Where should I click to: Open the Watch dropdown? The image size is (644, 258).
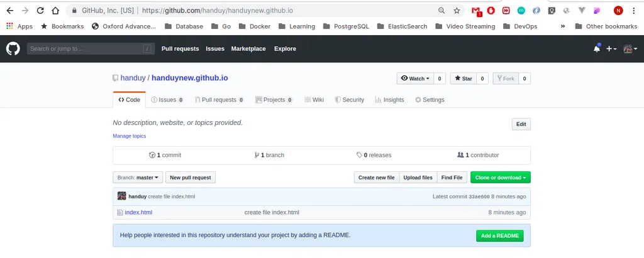[x=415, y=78]
